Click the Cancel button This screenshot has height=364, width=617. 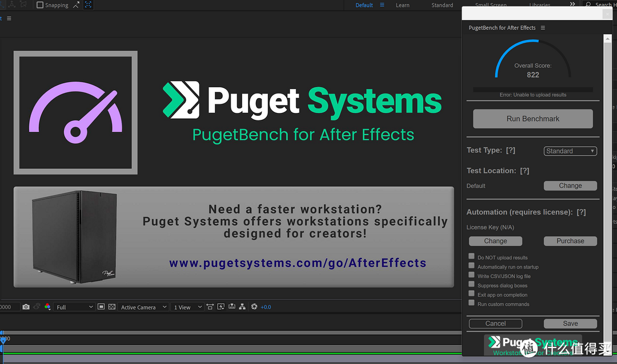tap(495, 323)
